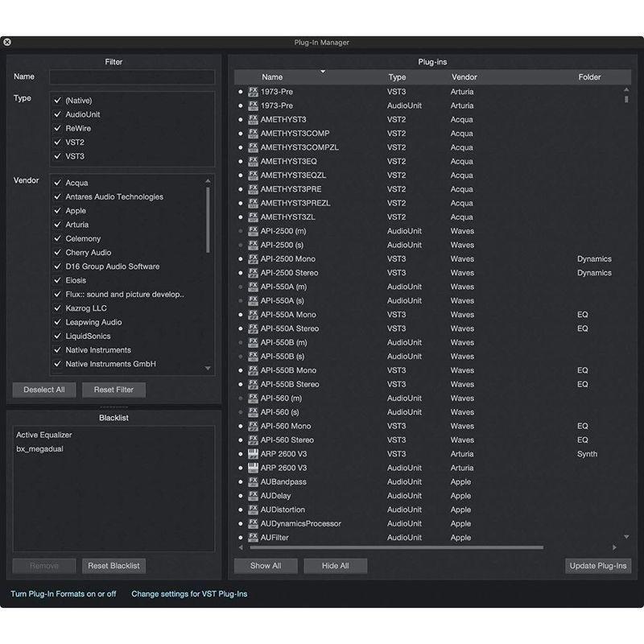Click the FX icon of AUDistortion
Viewport: 644px width, 644px height.
253,510
